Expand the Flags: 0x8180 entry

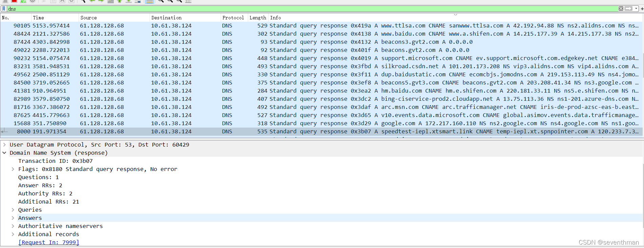click(x=13, y=169)
